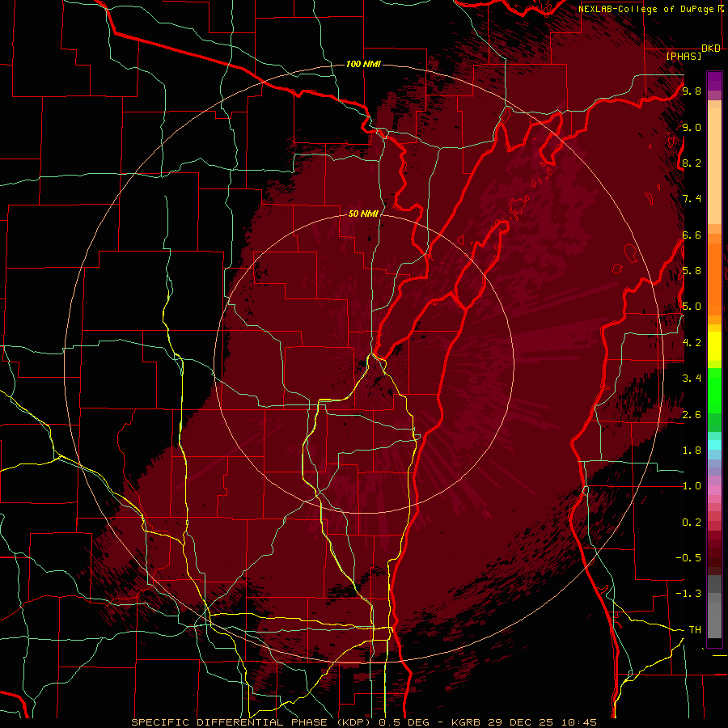Pick the purple top band of color bar
This screenshot has width=728, height=728.
[x=714, y=81]
